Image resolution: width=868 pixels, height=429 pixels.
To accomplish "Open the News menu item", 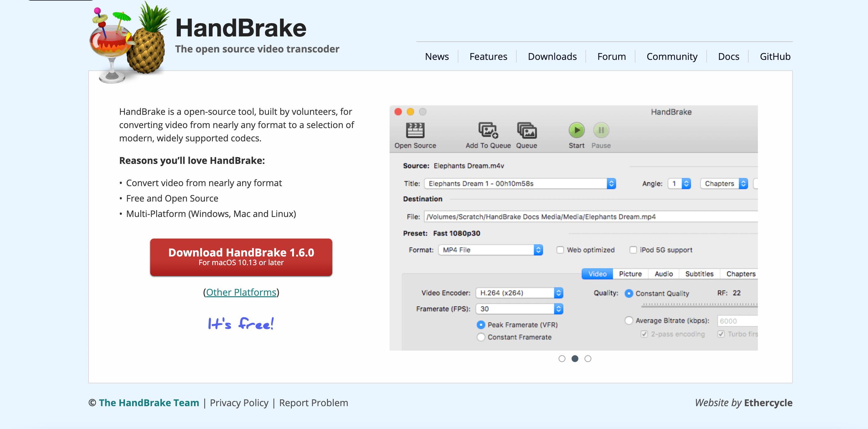I will (x=437, y=56).
